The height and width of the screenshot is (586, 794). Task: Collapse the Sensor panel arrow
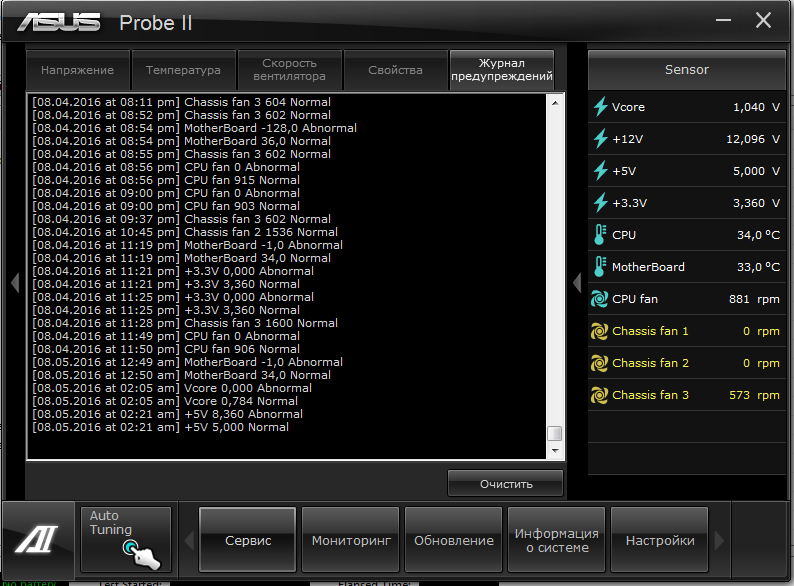[577, 283]
